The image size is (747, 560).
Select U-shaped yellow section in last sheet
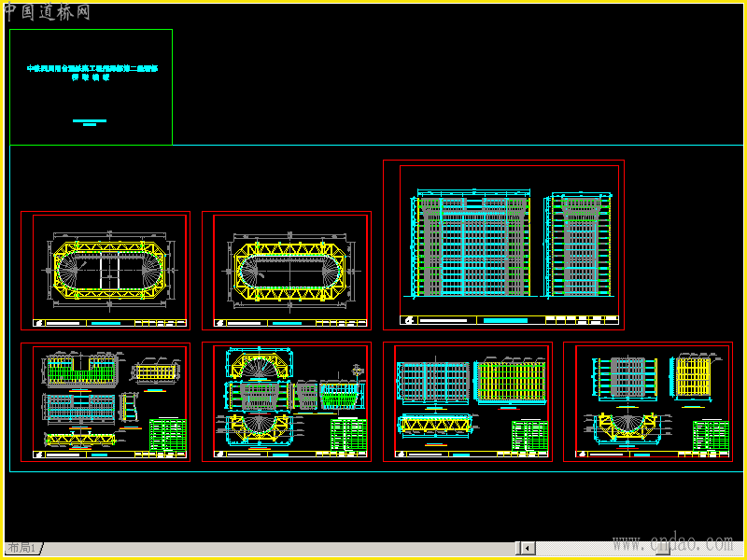click(627, 427)
